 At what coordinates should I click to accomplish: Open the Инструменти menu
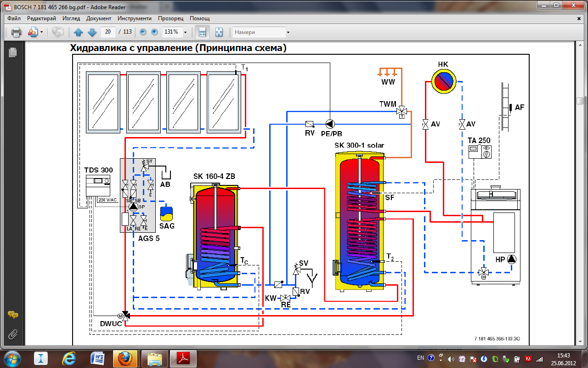point(134,18)
